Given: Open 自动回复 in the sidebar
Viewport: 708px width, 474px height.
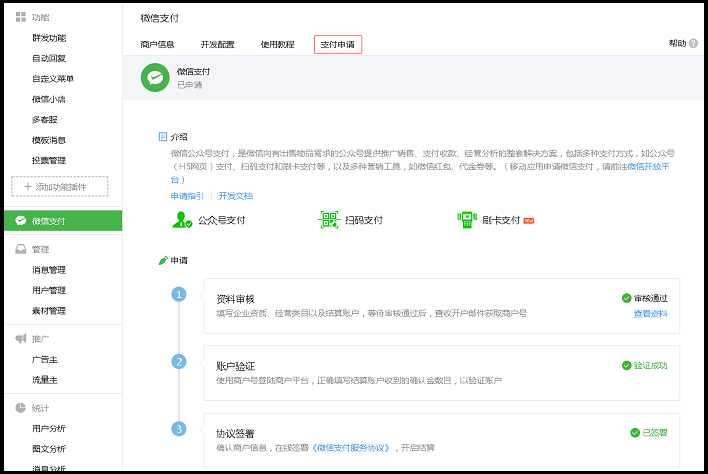Looking at the screenshot, I should pyautogui.click(x=49, y=58).
